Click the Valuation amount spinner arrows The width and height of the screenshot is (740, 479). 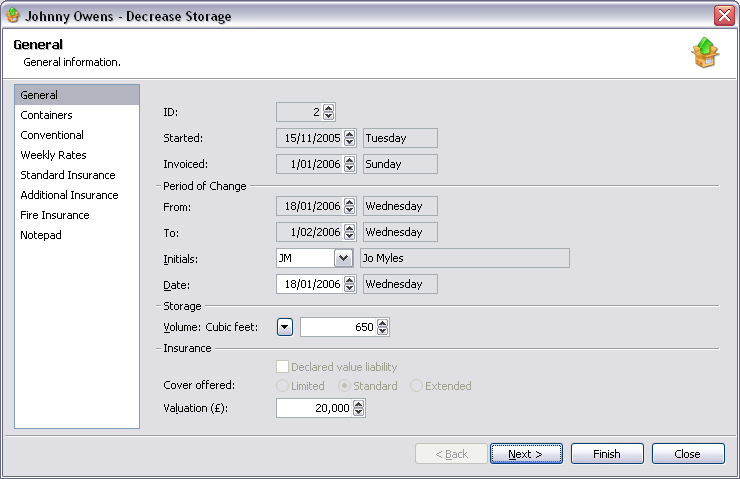coord(360,408)
